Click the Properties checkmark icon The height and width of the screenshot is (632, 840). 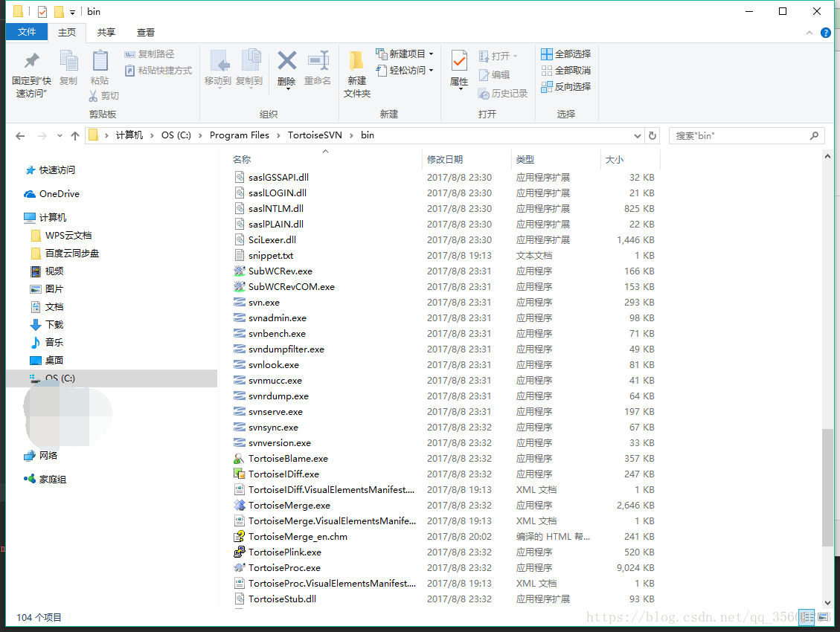tap(459, 61)
